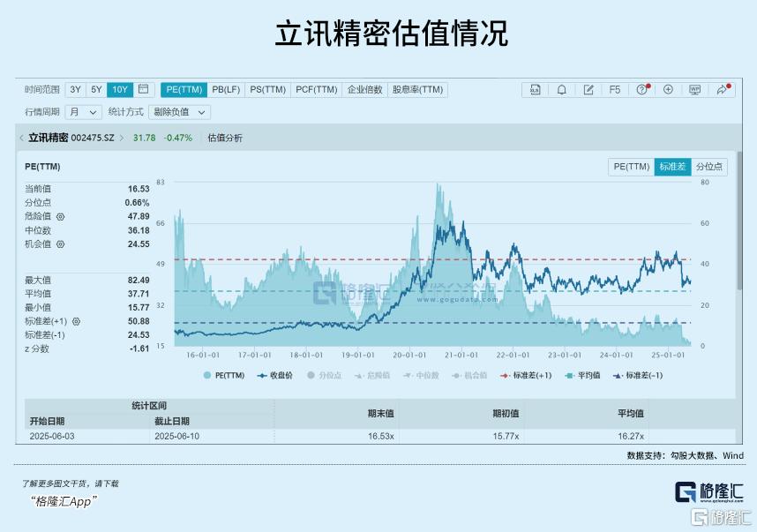Image resolution: width=757 pixels, height=532 pixels.
Task: Go to previous stock with left chevron
Action: [21, 138]
